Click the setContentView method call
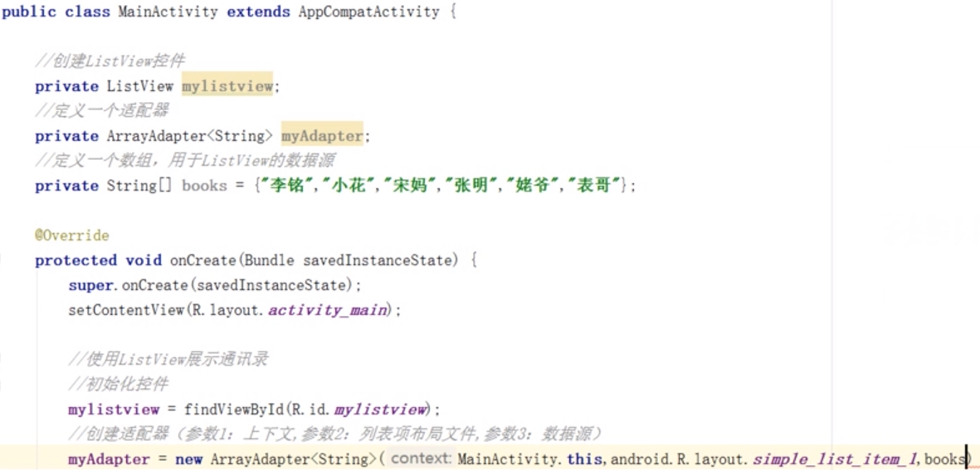Image resolution: width=980 pixels, height=470 pixels. (x=126, y=310)
